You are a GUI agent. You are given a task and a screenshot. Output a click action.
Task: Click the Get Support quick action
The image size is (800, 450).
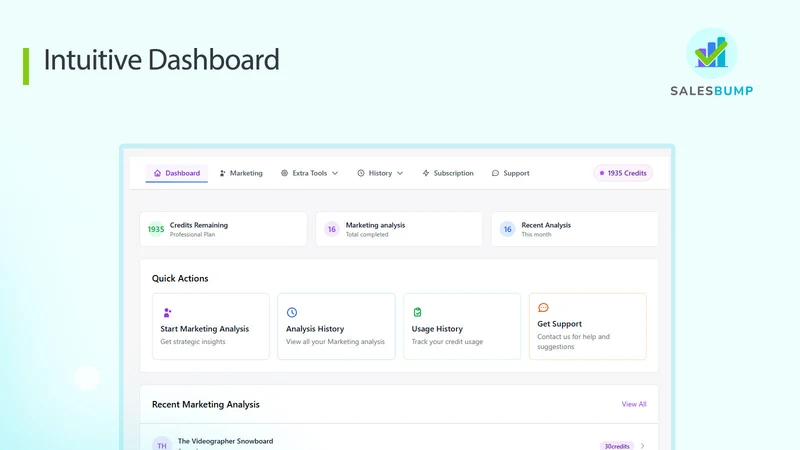coord(588,327)
